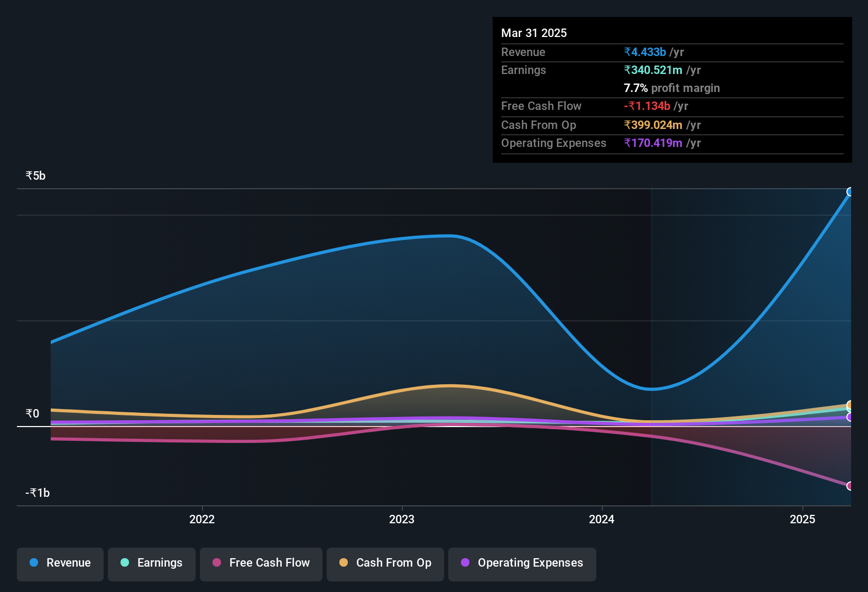
Task: Toggle the Cash From Op legend button
Action: pyautogui.click(x=385, y=564)
